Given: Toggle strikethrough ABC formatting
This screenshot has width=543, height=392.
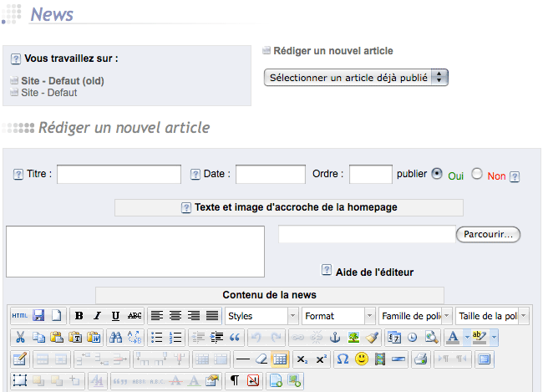Looking at the screenshot, I should click(134, 316).
